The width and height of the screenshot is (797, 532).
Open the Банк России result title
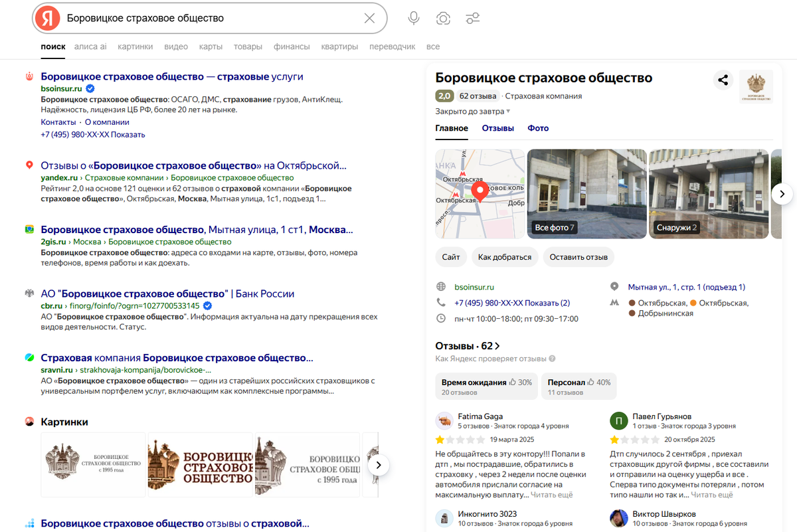[x=167, y=294]
